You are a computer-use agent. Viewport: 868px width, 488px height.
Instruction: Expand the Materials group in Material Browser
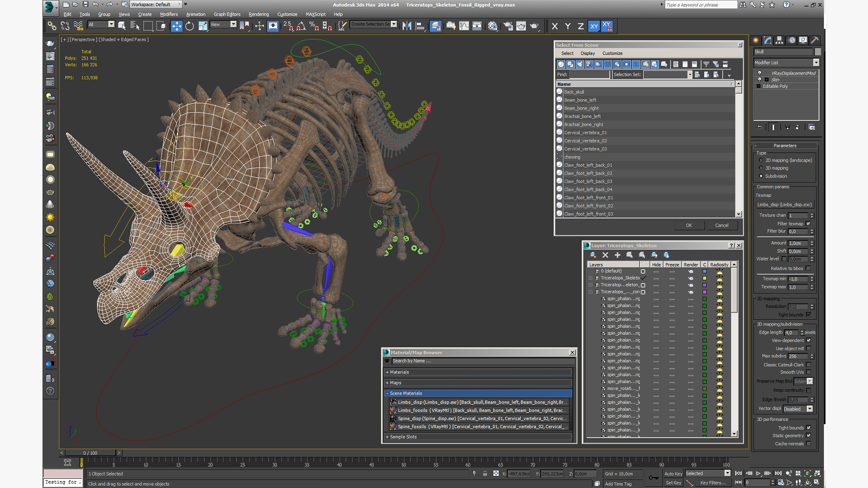pos(479,372)
